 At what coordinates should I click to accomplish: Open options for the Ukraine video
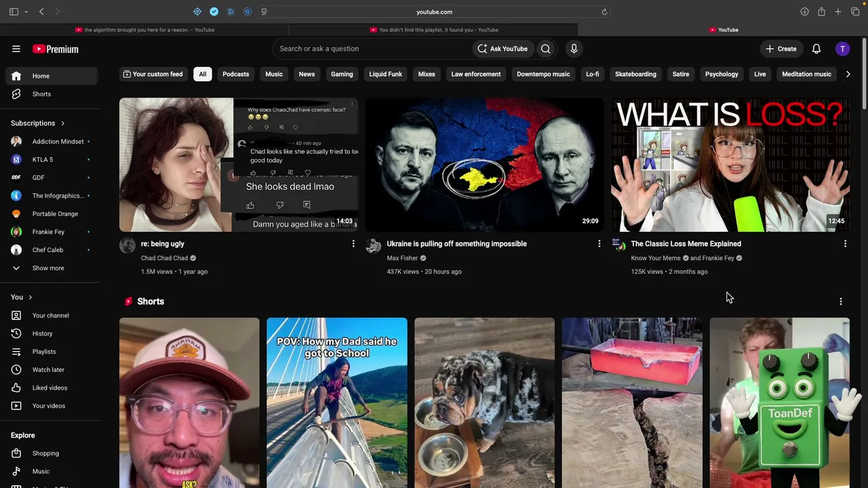[x=599, y=243]
